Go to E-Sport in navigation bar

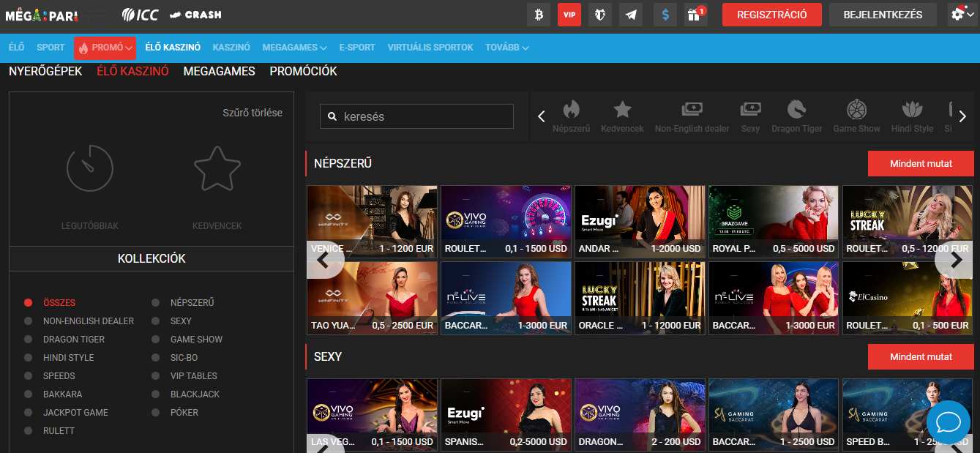(x=357, y=48)
